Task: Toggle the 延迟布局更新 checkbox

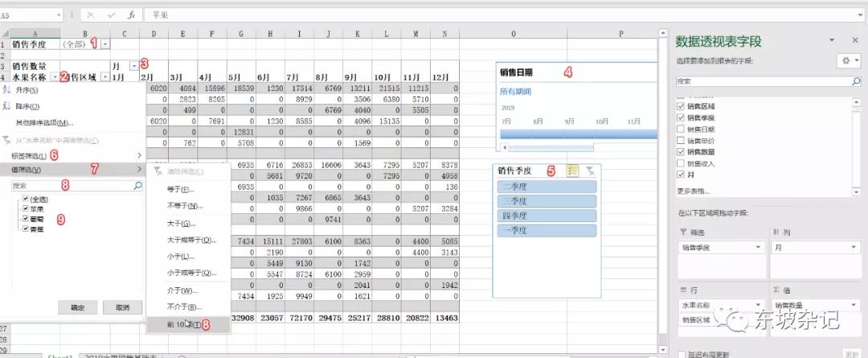Action: point(682,354)
